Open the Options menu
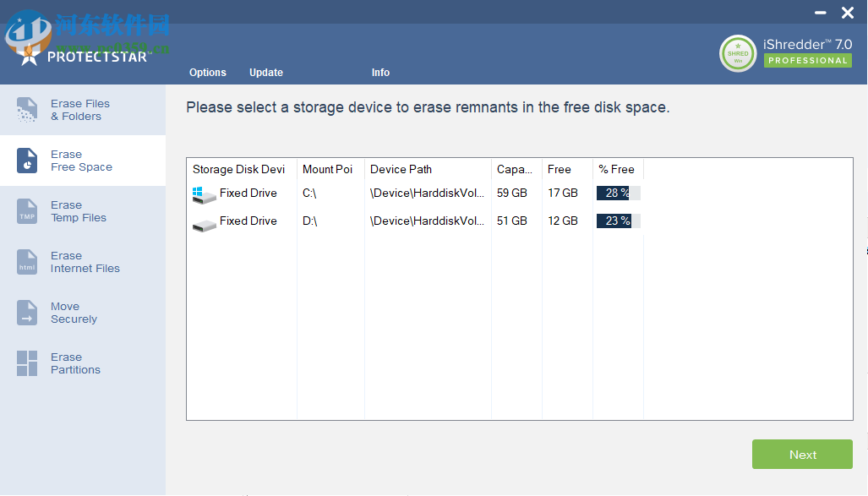The image size is (868, 496). click(208, 73)
